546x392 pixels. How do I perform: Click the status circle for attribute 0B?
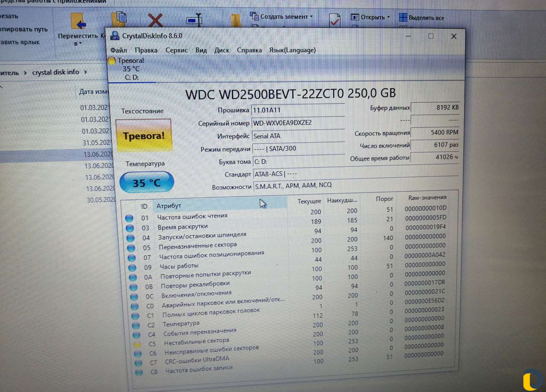coord(134,287)
